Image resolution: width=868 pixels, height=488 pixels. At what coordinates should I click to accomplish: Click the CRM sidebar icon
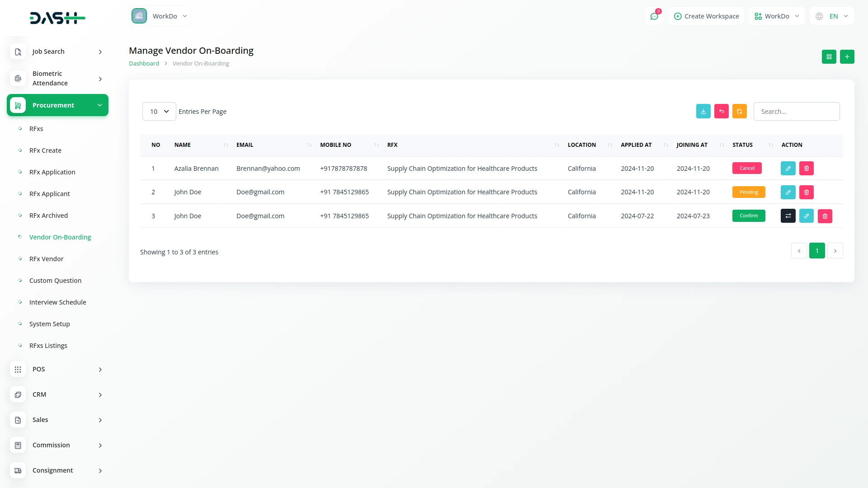click(18, 394)
